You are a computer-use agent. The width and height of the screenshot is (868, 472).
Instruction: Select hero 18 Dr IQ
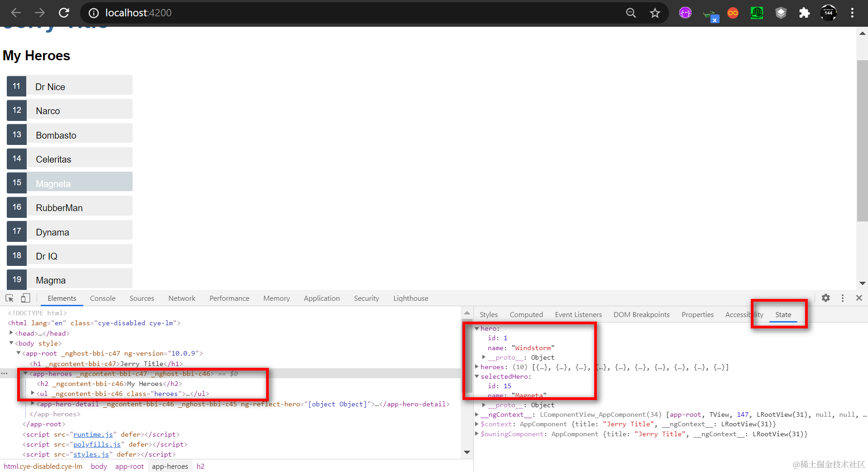coord(70,256)
